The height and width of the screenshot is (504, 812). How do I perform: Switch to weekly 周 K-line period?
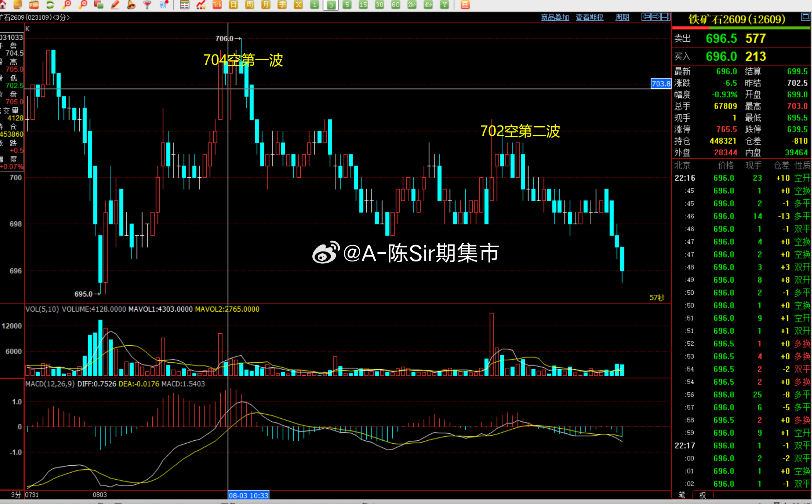(250, 5)
